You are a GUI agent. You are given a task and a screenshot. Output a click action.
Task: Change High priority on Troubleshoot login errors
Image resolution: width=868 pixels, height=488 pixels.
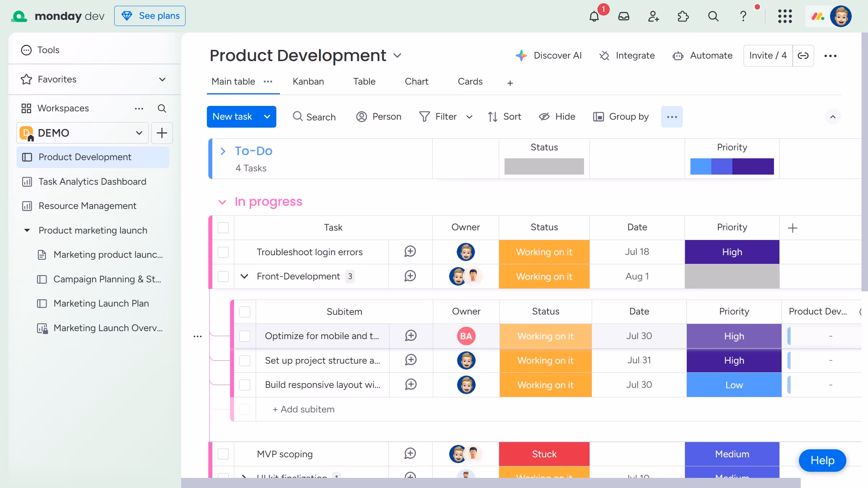(732, 252)
